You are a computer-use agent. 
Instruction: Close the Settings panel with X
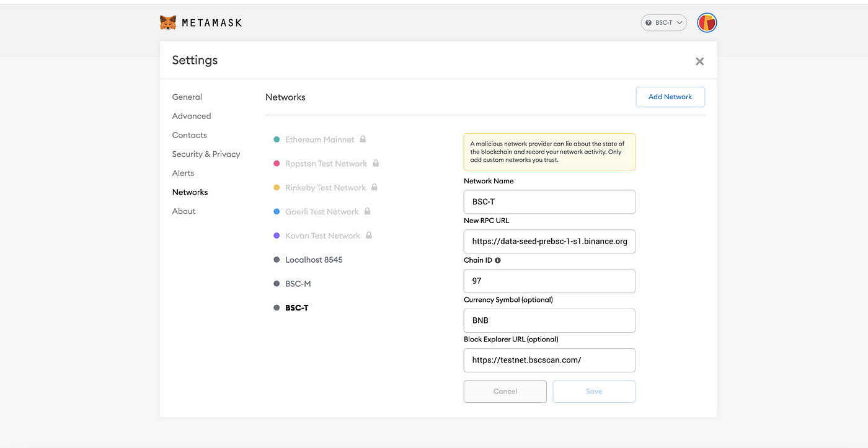click(x=699, y=61)
